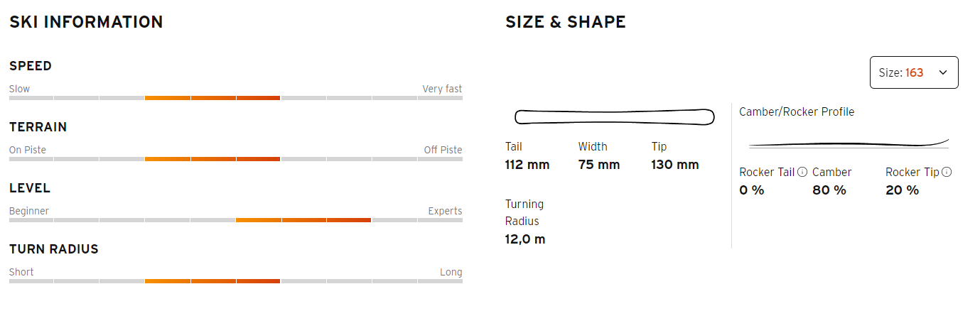980x333 pixels.
Task: Click the Very fast label
Action: [442, 89]
